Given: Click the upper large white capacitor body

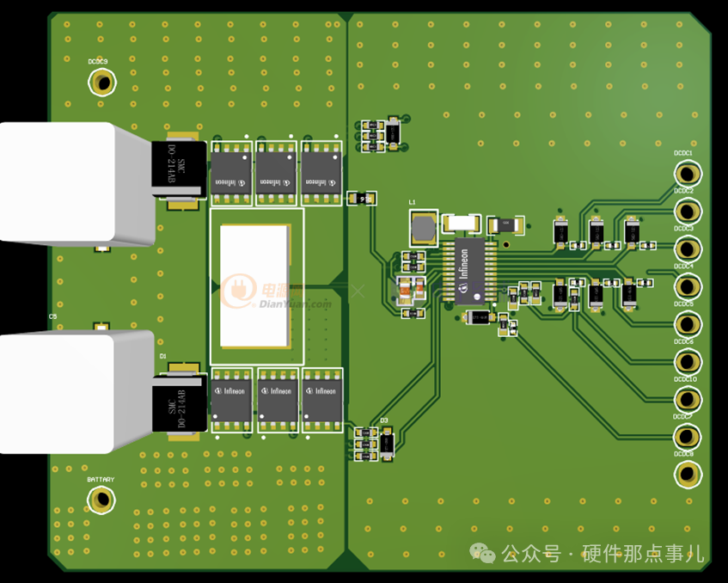Looking at the screenshot, I should 58,181.
